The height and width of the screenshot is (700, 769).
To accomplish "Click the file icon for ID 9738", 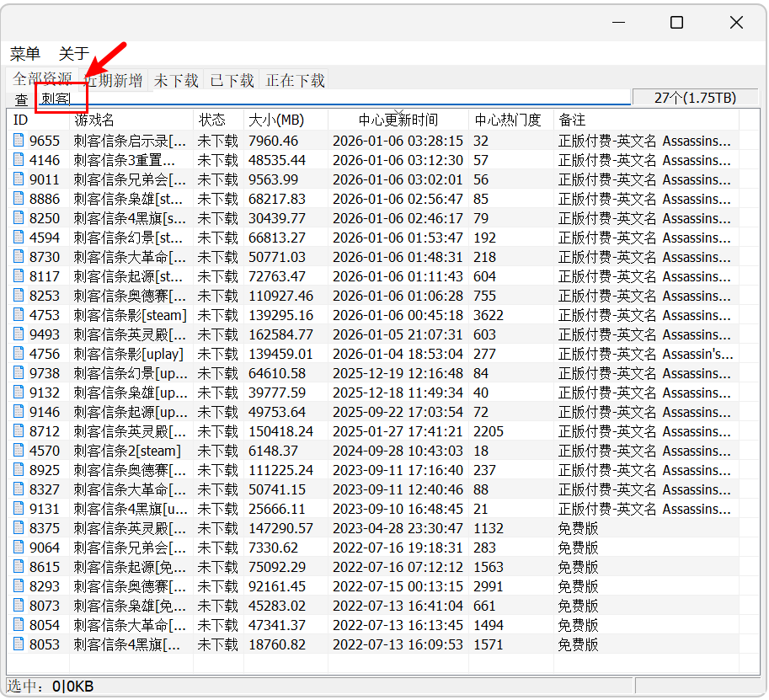I will 19,373.
